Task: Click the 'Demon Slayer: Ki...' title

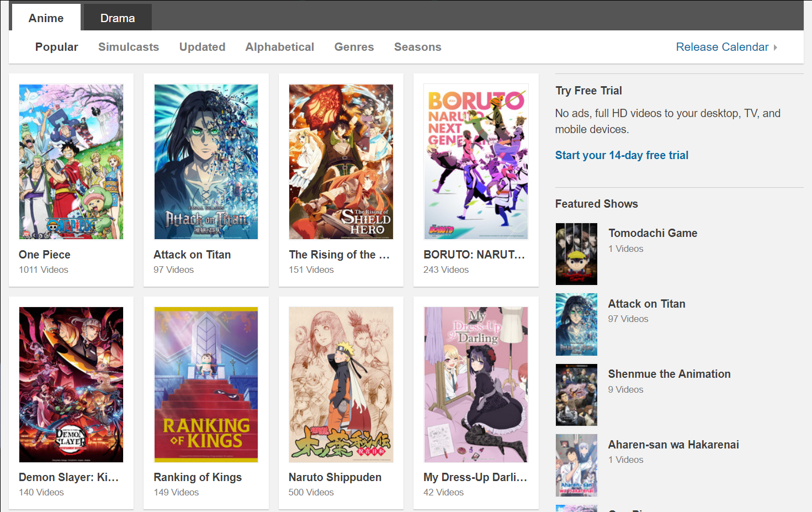Action: click(68, 477)
